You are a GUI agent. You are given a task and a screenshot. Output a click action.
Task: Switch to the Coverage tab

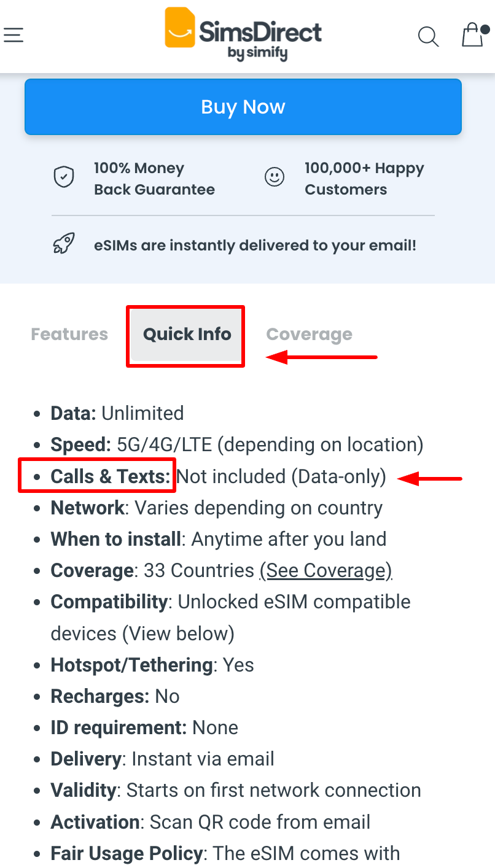click(309, 334)
